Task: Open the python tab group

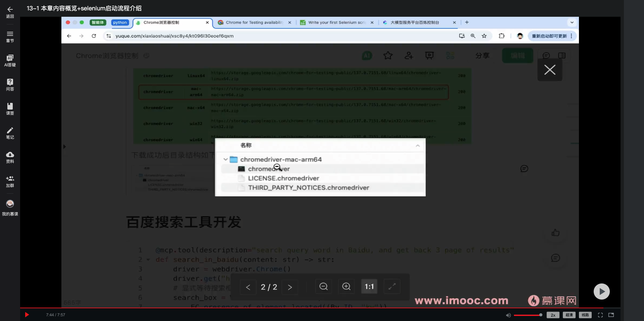Action: click(x=120, y=22)
